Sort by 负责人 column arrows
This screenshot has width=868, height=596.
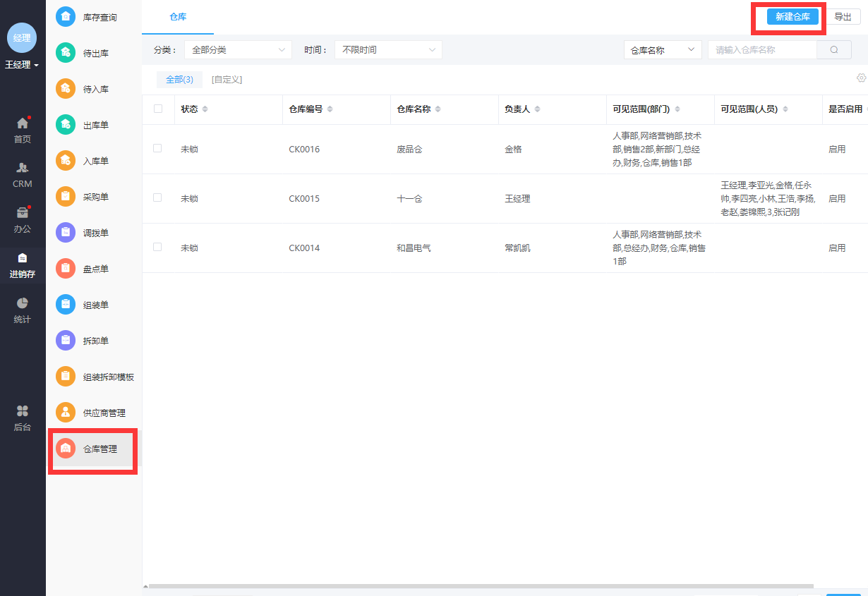coord(537,109)
